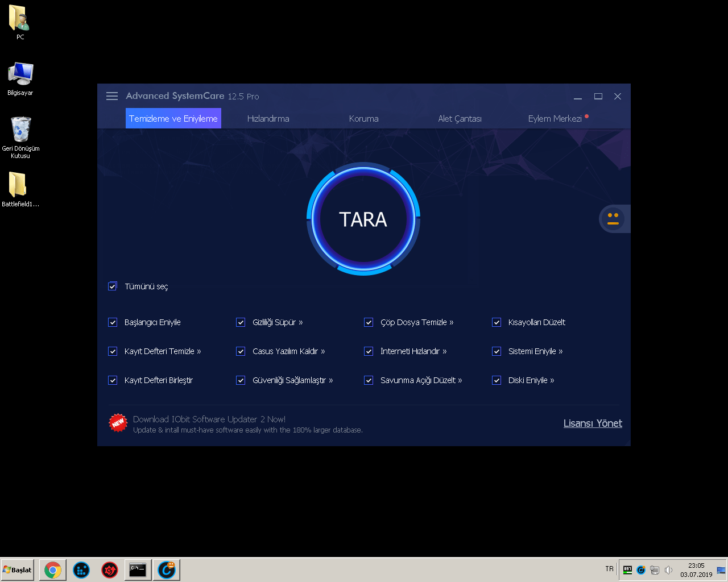
Task: Click the 'Update & intall must-have software' text
Action: (247, 430)
